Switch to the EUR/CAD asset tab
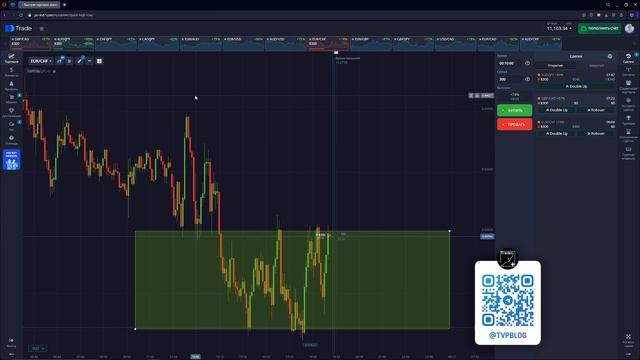640x360 pixels. (498, 43)
